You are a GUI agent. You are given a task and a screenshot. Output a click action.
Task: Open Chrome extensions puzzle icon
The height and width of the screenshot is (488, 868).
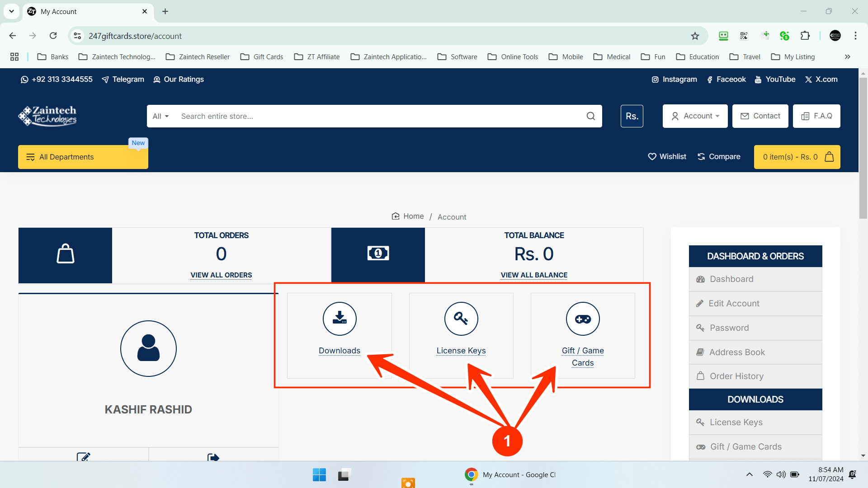tap(805, 36)
